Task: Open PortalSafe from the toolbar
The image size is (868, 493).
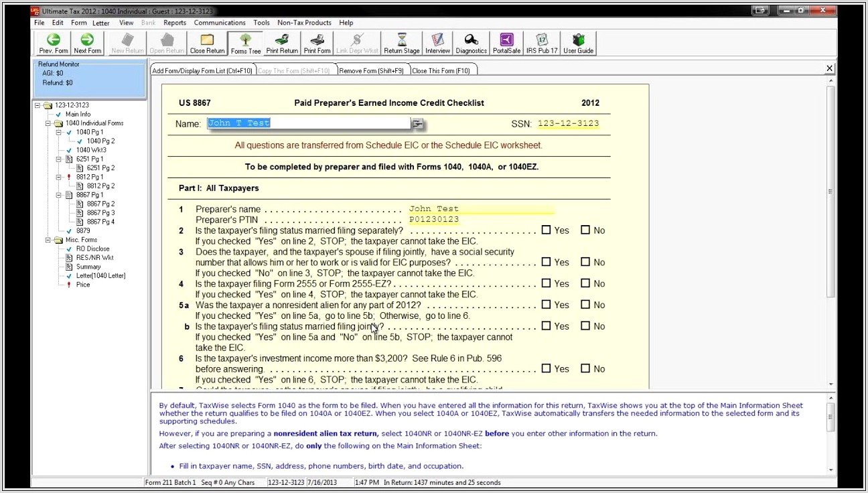Action: coord(506,44)
